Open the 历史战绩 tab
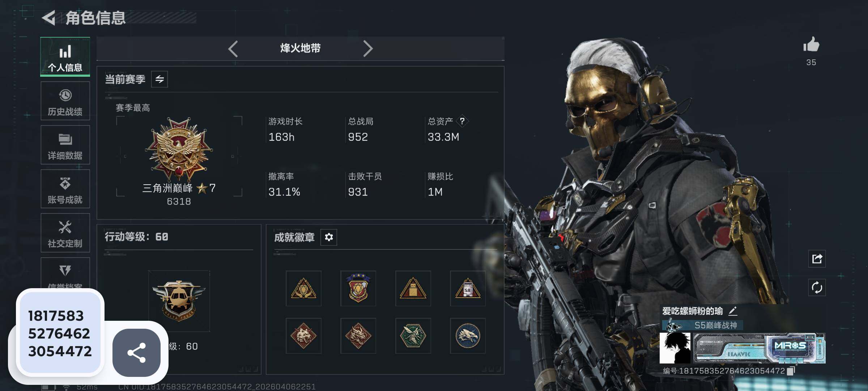Screen dimensions: 868x391 65,101
